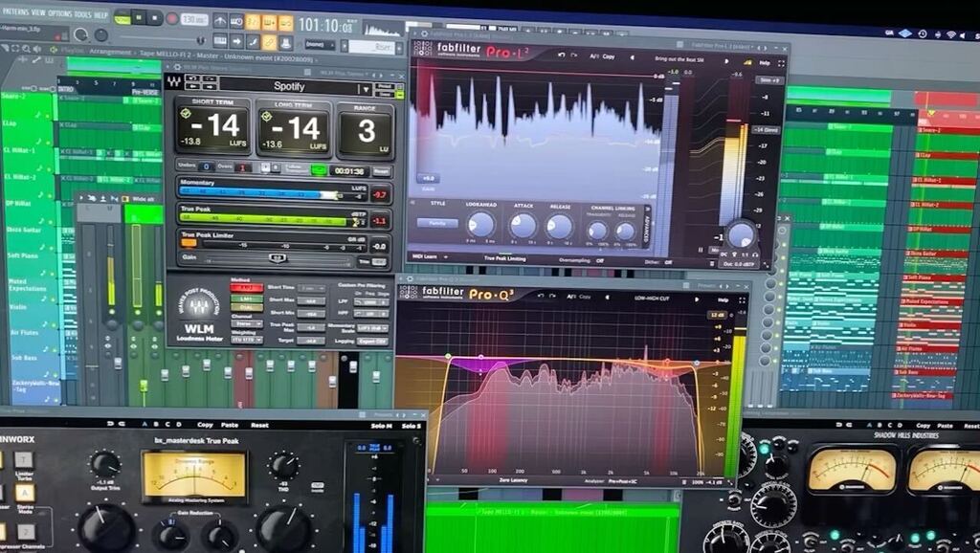This screenshot has width=980, height=553.
Task: Open the Pro-L 2 Style dropdown
Action: (x=436, y=223)
